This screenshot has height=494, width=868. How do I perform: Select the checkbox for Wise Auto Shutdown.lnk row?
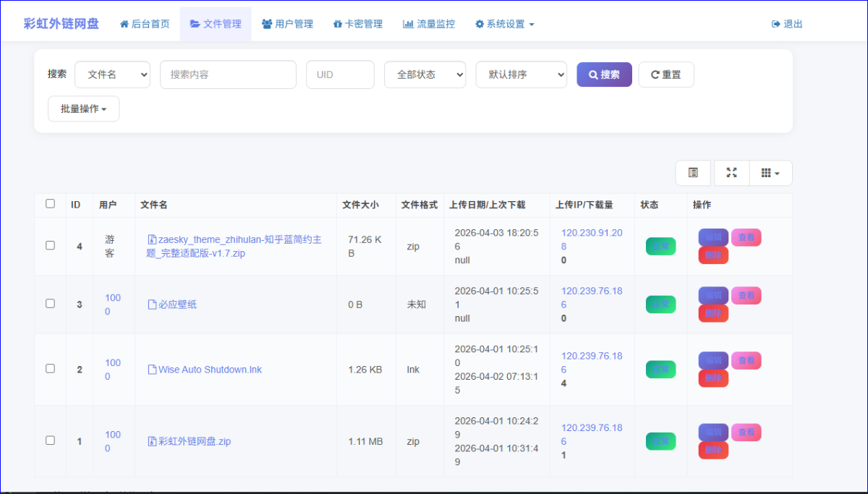tap(50, 368)
